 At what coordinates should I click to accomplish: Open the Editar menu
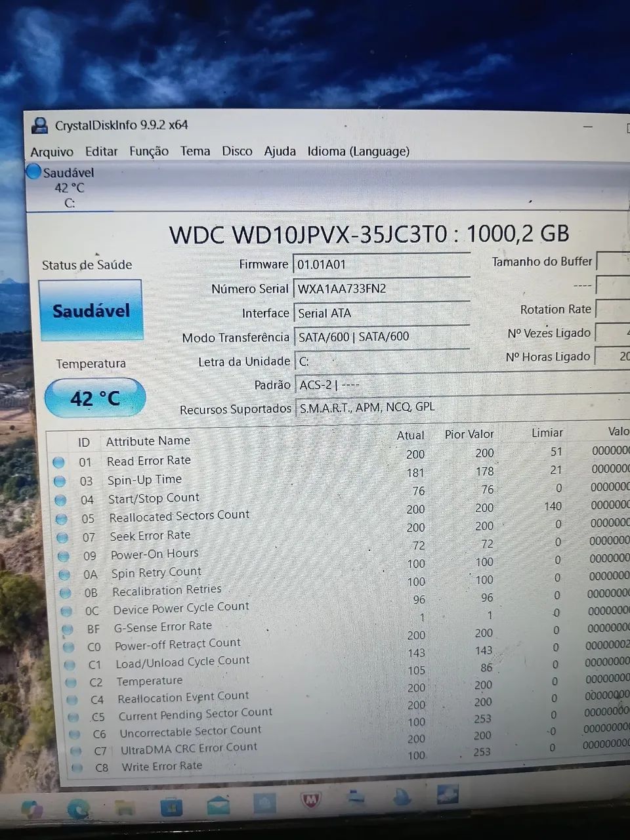(x=101, y=152)
